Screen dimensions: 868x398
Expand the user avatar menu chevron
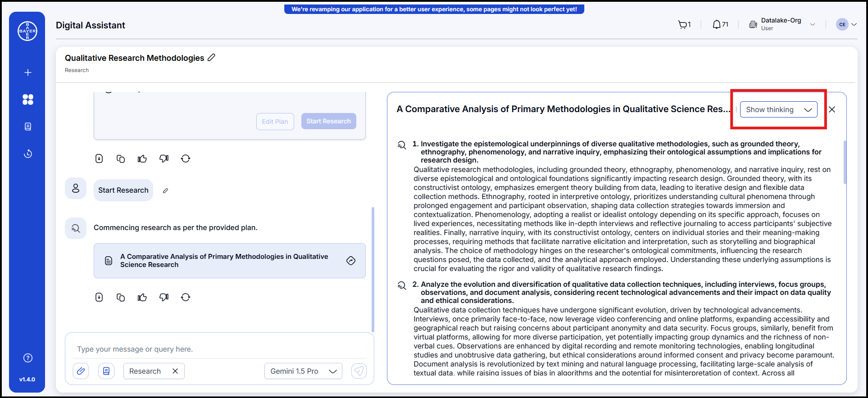(854, 25)
